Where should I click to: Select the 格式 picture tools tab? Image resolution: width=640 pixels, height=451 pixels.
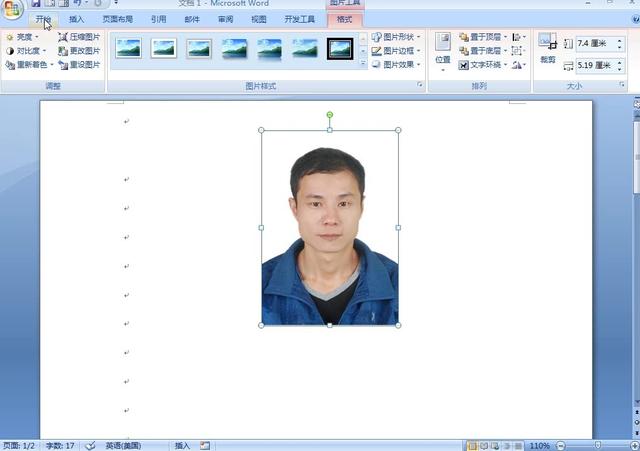pyautogui.click(x=344, y=19)
